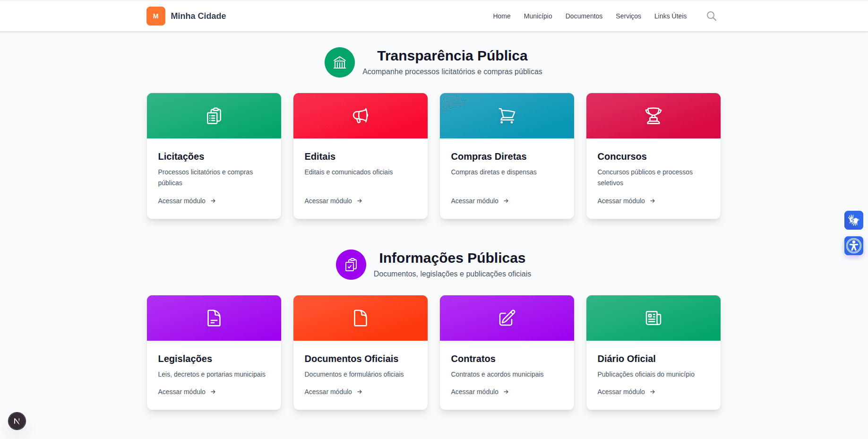Click the purple documents icon above Informações Públicas
Viewport: 868px width, 439px height.
(351, 265)
